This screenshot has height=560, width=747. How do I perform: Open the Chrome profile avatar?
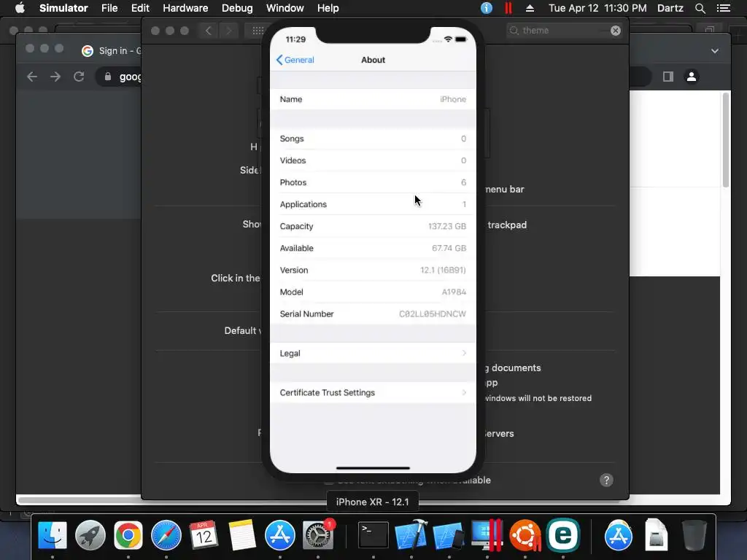692,76
